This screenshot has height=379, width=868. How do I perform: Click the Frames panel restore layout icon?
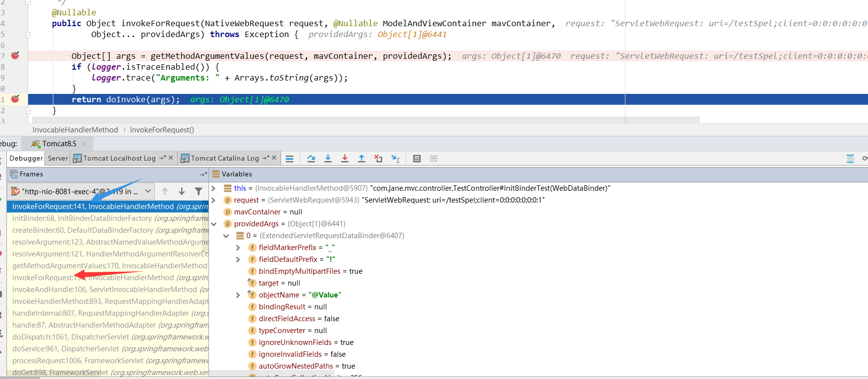pyautogui.click(x=203, y=174)
